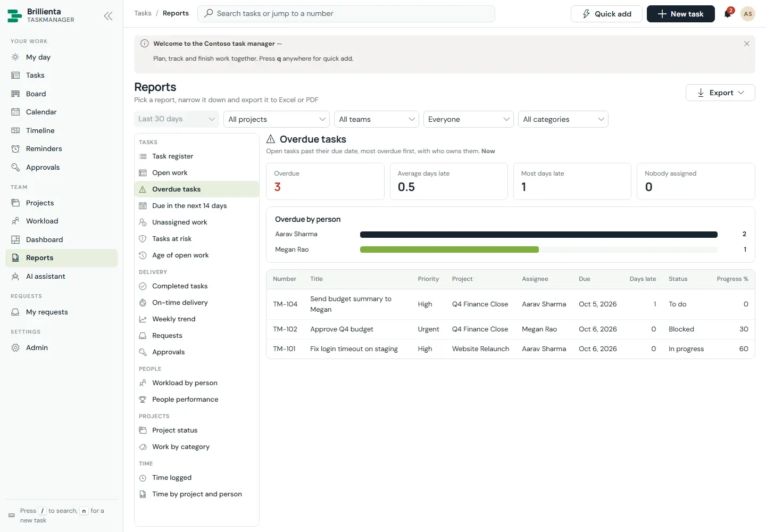Open the Last 30 days date filter
Viewport: 766px width, 532px height.
176,119
